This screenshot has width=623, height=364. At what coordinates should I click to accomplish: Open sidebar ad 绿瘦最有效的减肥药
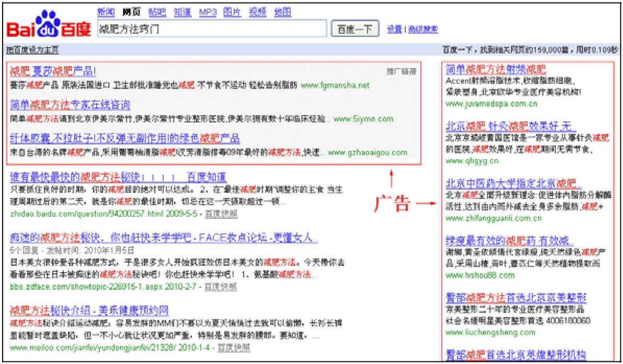[x=510, y=241]
